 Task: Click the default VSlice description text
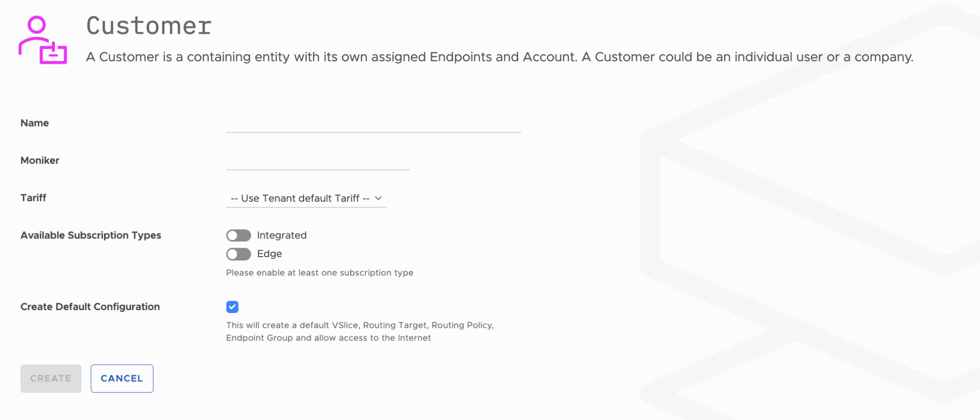pos(360,332)
